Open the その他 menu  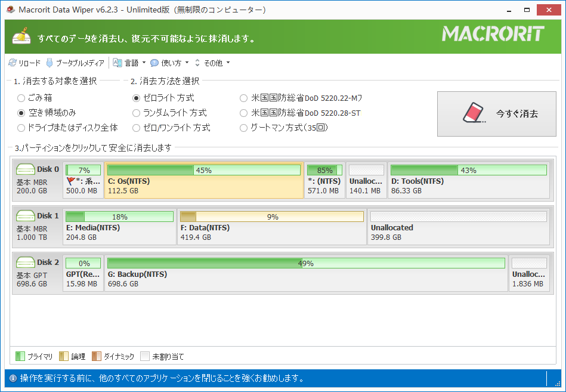(212, 63)
